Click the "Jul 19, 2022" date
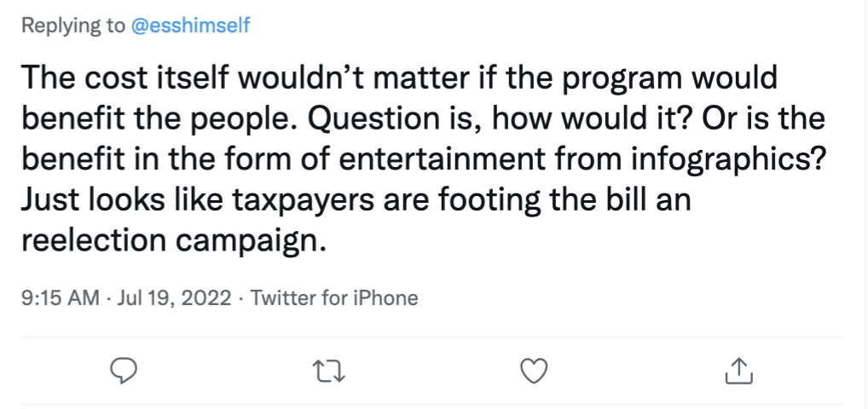The height and width of the screenshot is (409, 868). (177, 298)
